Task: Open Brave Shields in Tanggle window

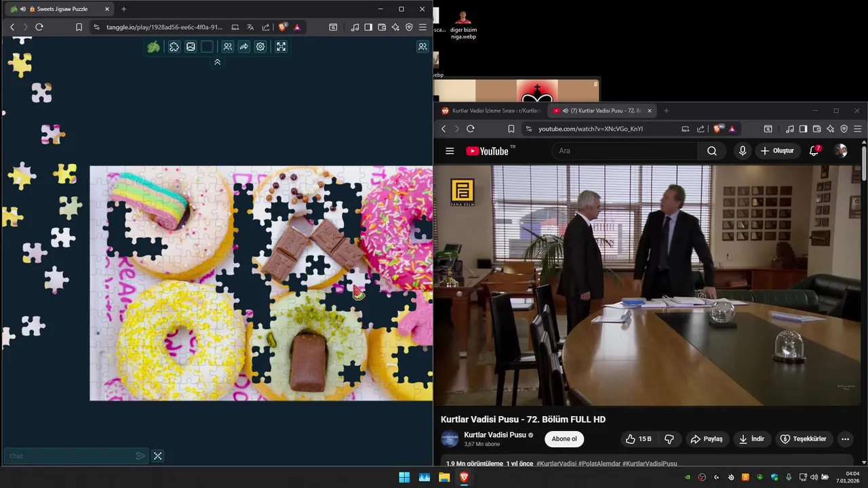Action: click(x=283, y=27)
